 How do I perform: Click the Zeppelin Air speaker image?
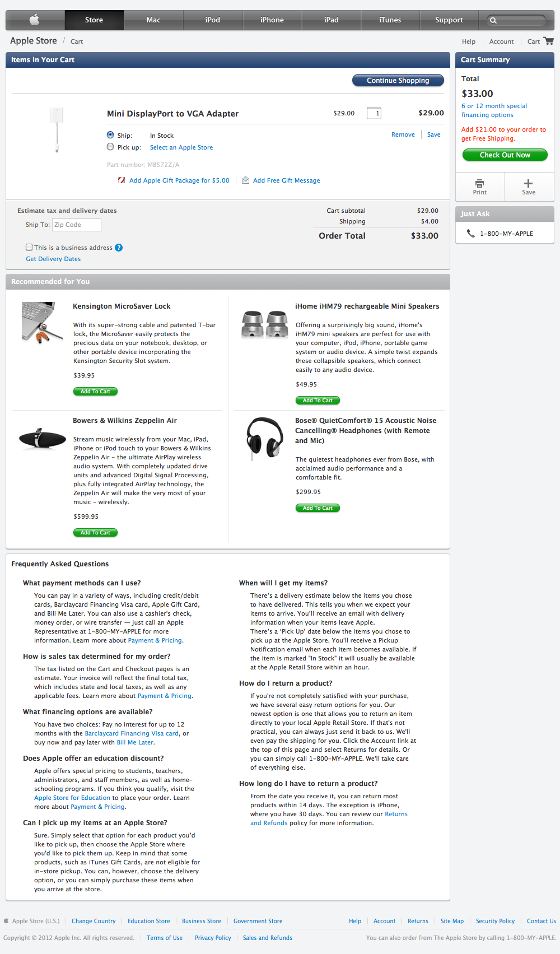tap(43, 439)
